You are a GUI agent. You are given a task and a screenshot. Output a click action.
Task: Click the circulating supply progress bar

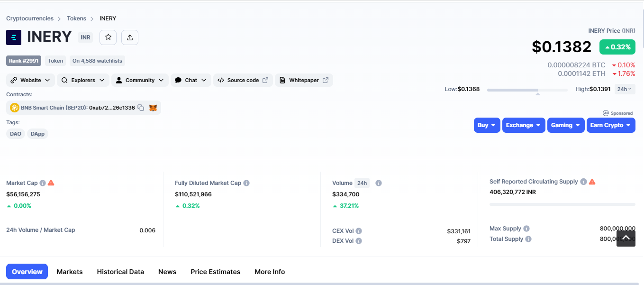coord(562,204)
